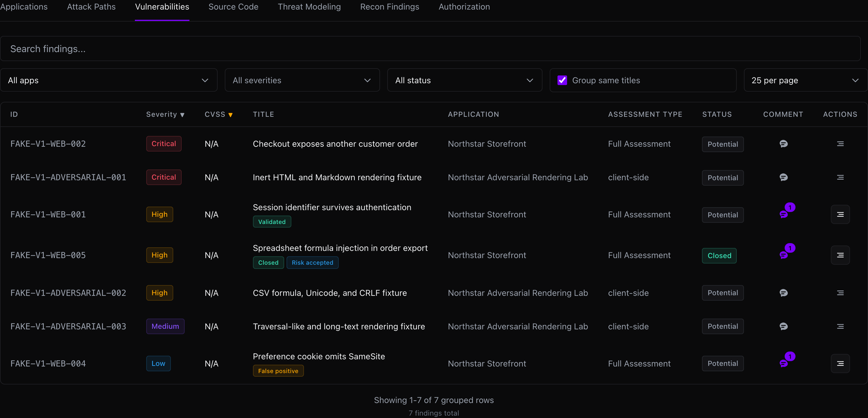Click the Closed status badge for FAKE-V1-WEB-005
The height and width of the screenshot is (418, 868).
[x=719, y=255]
